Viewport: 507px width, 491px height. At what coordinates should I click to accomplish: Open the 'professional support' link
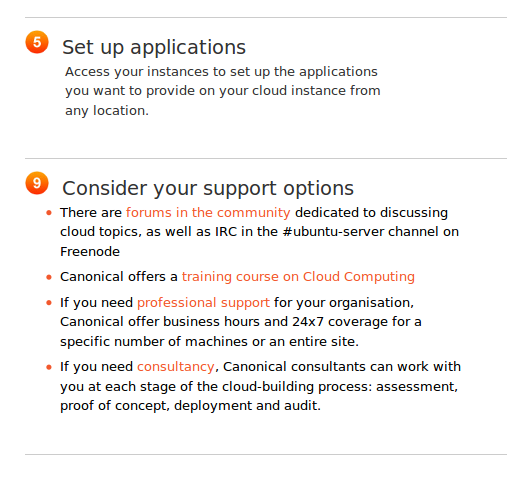pyautogui.click(x=203, y=303)
